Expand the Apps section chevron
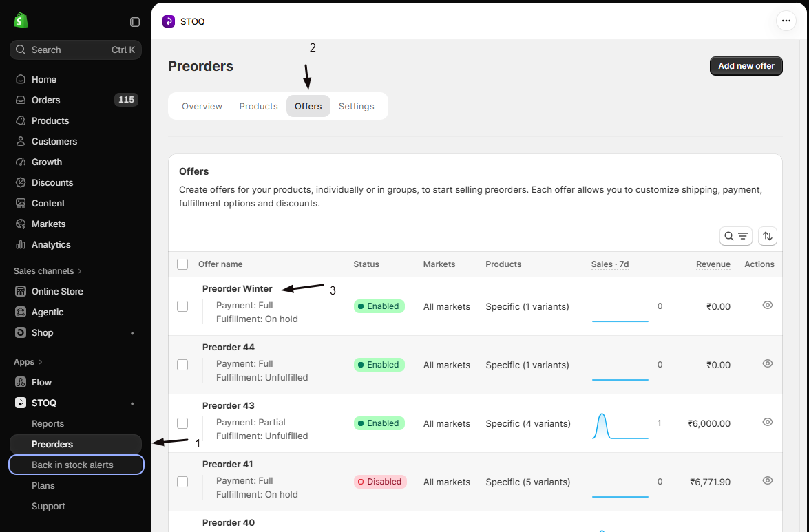The image size is (809, 532). tap(41, 362)
